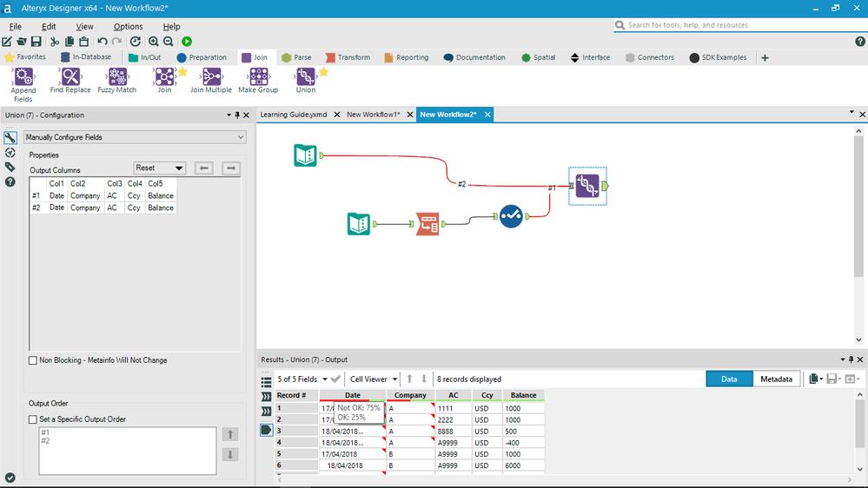Select the Favorites tool category

25,57
